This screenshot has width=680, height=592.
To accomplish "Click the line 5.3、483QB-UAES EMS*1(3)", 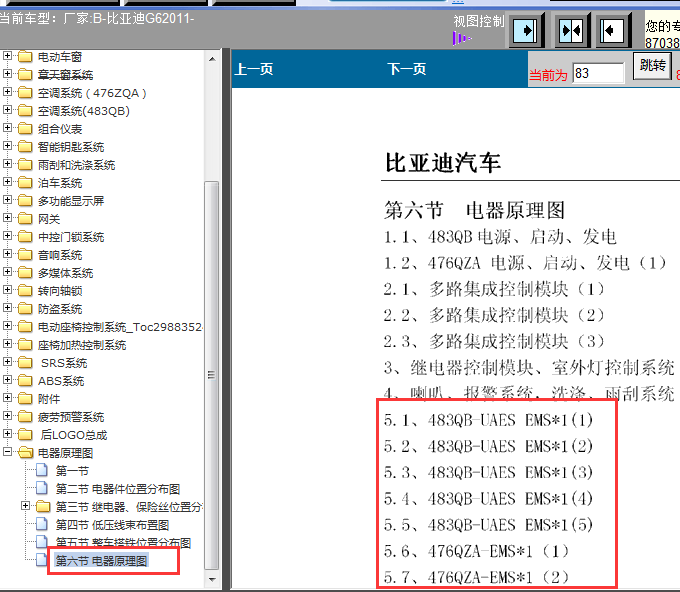I will (x=488, y=472).
